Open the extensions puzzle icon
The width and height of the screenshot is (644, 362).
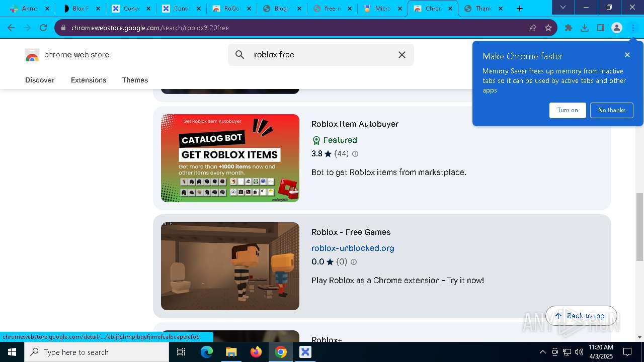(x=569, y=28)
